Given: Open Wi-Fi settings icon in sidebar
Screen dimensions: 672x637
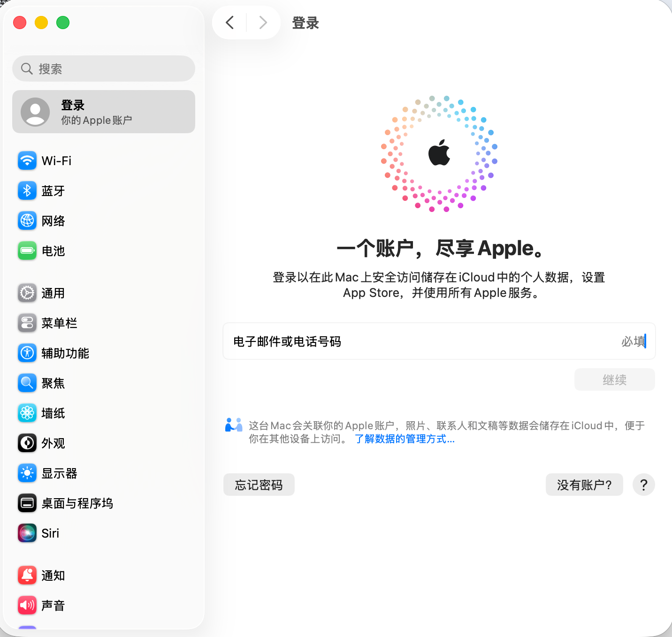Looking at the screenshot, I should coord(27,161).
